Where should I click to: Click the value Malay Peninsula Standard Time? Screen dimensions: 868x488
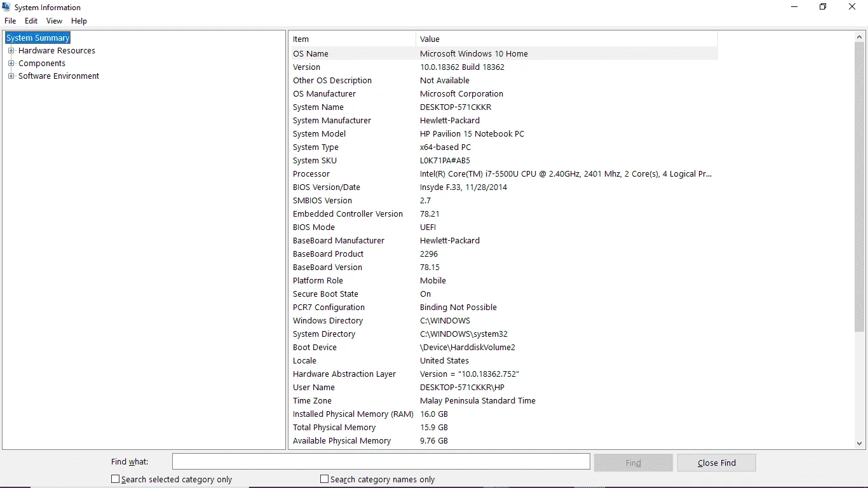tap(478, 401)
